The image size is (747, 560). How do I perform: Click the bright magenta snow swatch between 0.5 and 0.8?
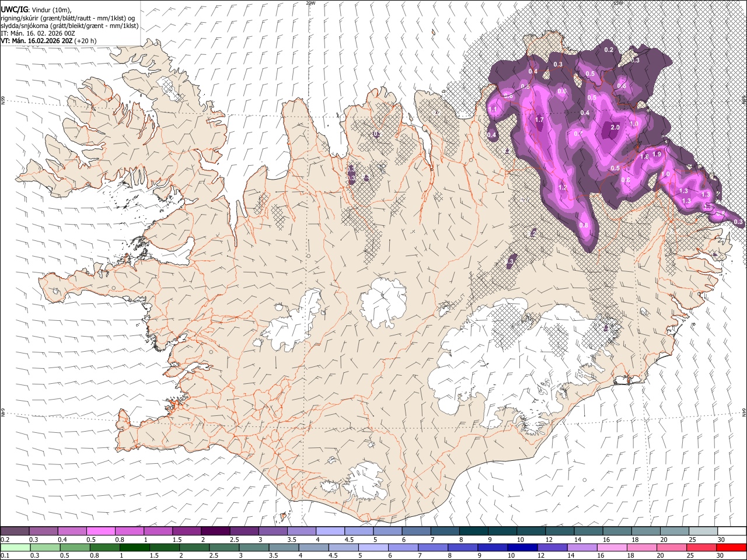(x=100, y=531)
